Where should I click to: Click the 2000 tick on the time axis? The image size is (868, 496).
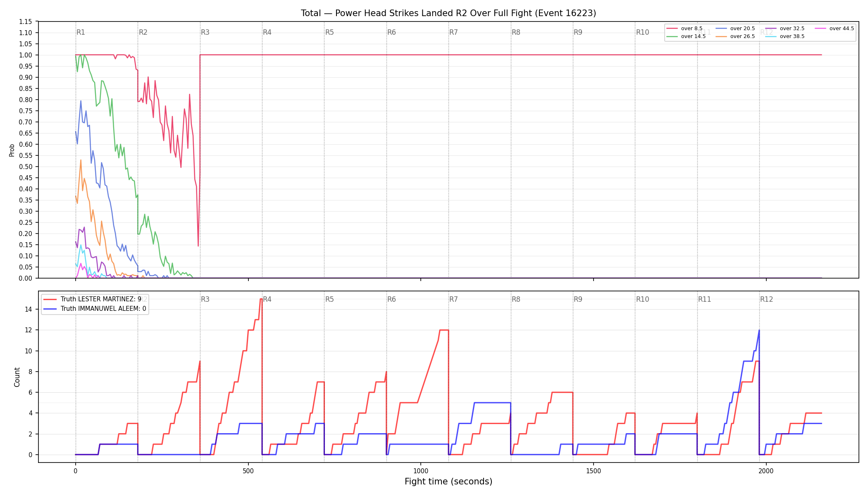click(766, 471)
